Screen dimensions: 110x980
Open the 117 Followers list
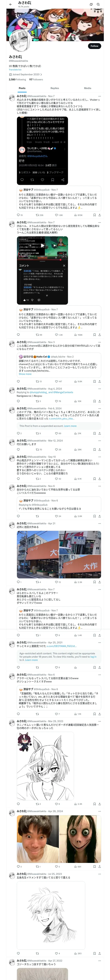(36, 80)
